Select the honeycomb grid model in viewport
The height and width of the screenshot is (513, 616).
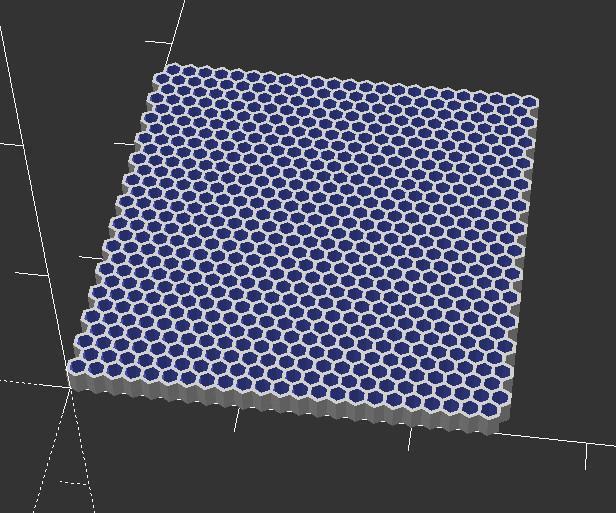click(304, 247)
